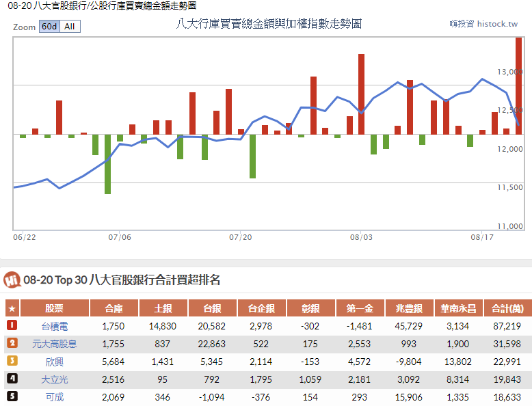Click the star column header icon
This screenshot has height=406, width=532.
[12, 308]
